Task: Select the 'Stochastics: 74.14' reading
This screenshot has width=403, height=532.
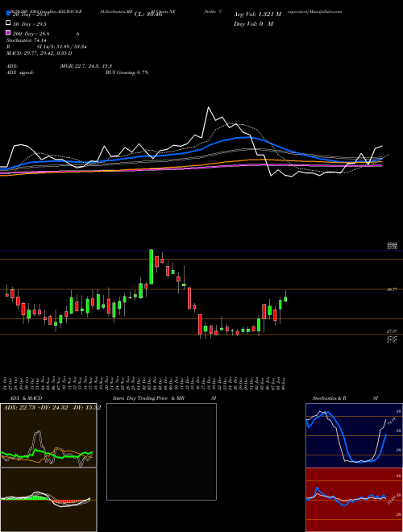Action: [x=26, y=40]
